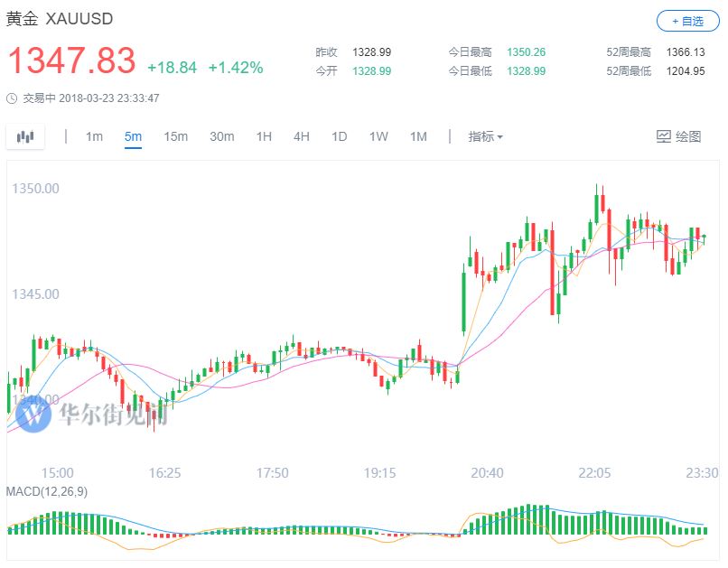Choose the 1H timeframe
728x568 pixels.
point(264,136)
